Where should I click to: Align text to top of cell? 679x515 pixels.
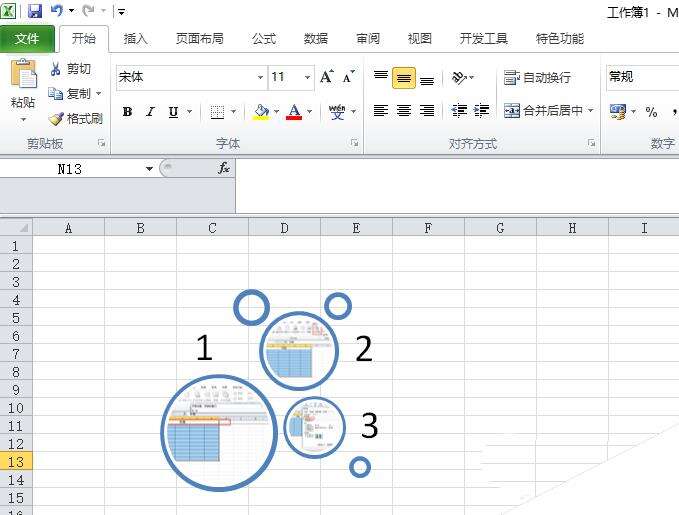[x=381, y=77]
